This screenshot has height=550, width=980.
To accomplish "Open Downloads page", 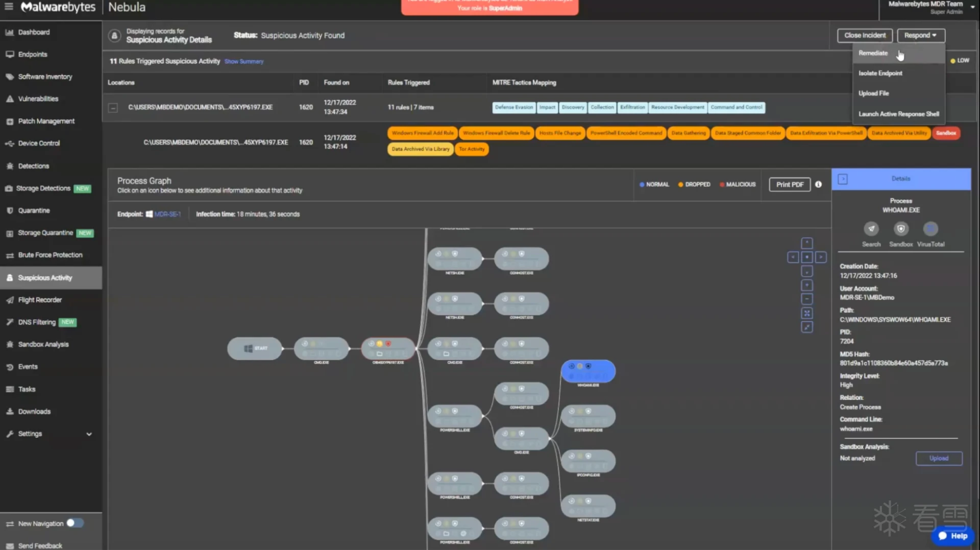I will click(34, 412).
